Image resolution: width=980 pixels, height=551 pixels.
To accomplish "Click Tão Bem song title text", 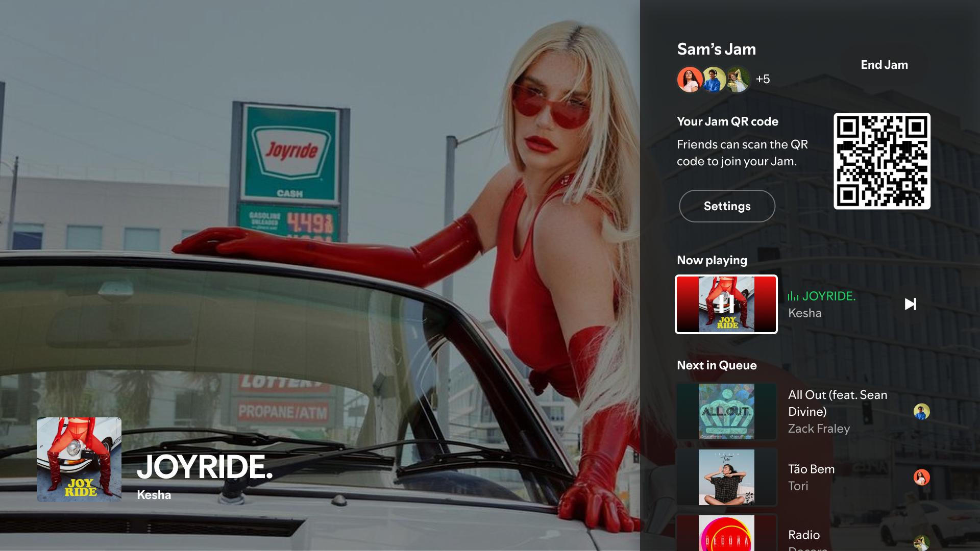I will pos(811,469).
